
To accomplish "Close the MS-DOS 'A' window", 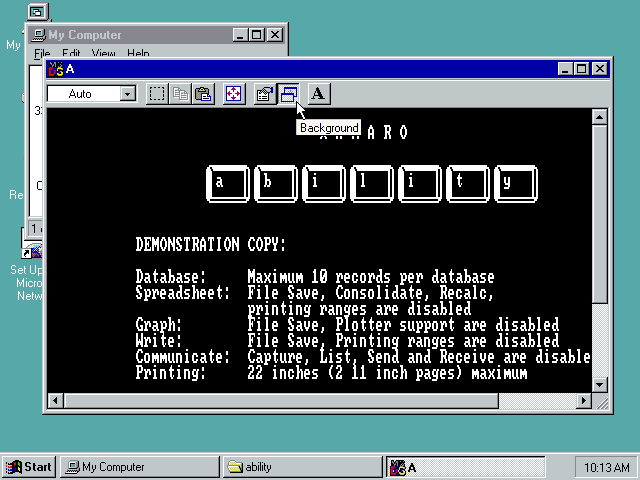I will click(x=600, y=69).
